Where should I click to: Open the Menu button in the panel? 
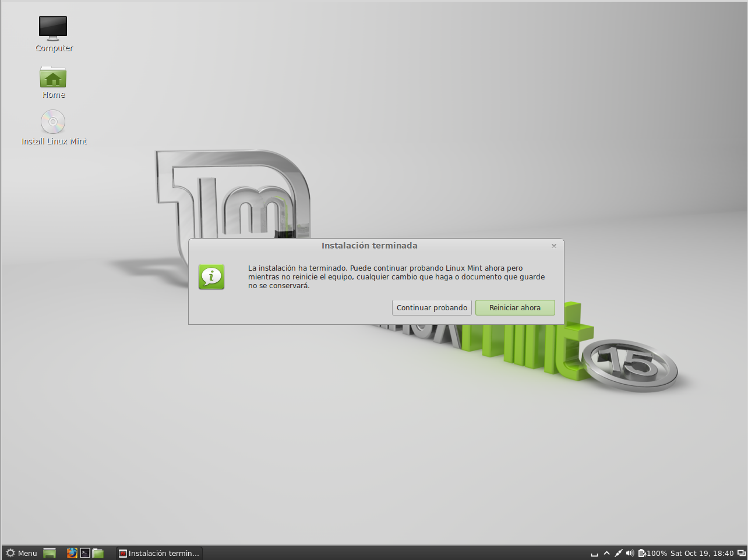pos(22,553)
